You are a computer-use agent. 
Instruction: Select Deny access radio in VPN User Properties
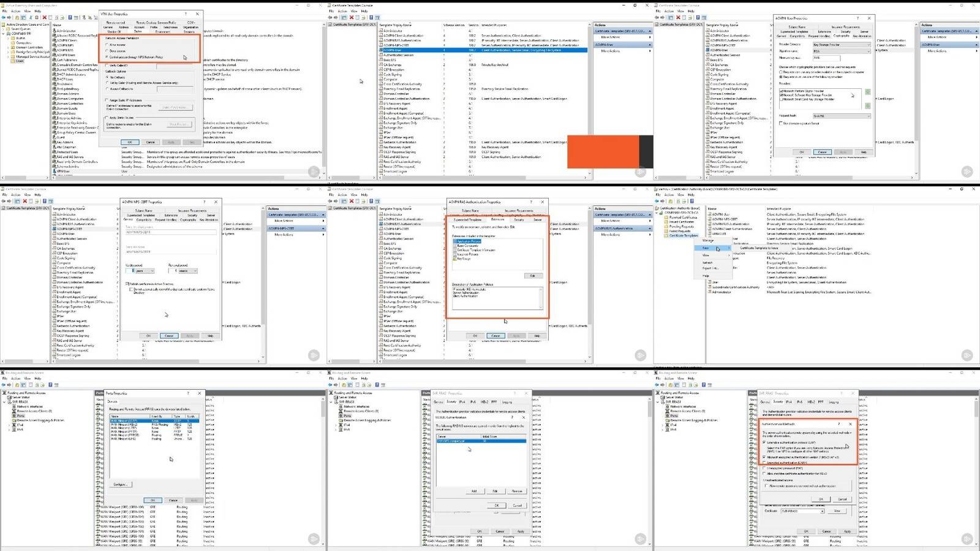point(107,51)
